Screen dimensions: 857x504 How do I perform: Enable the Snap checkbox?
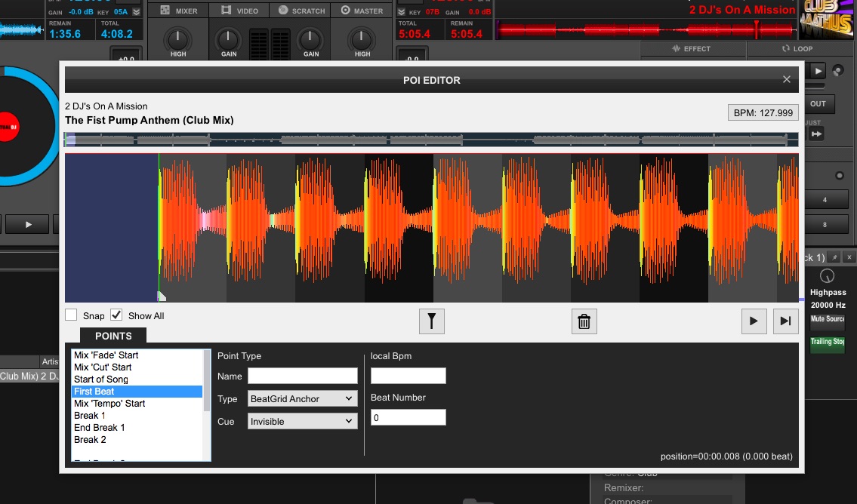point(71,315)
